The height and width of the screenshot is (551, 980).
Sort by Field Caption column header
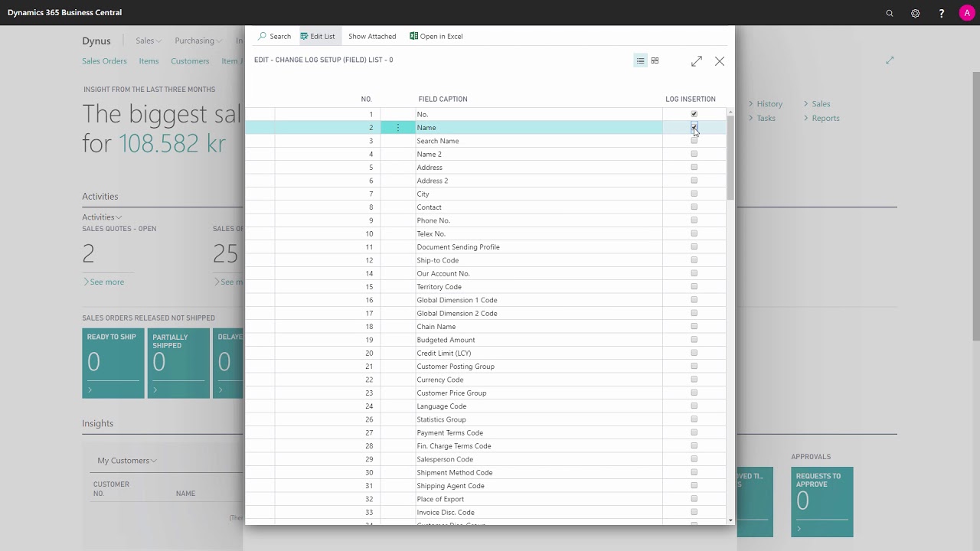[x=443, y=99]
